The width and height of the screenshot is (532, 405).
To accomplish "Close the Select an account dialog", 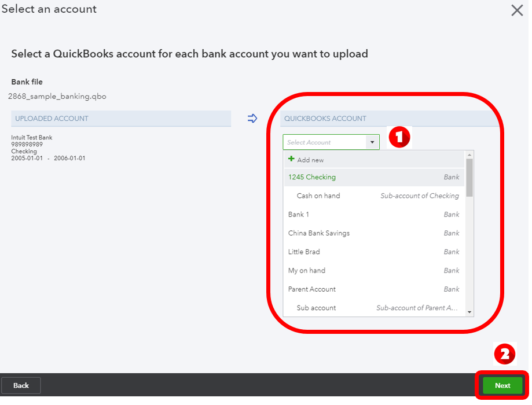I will 517,10.
